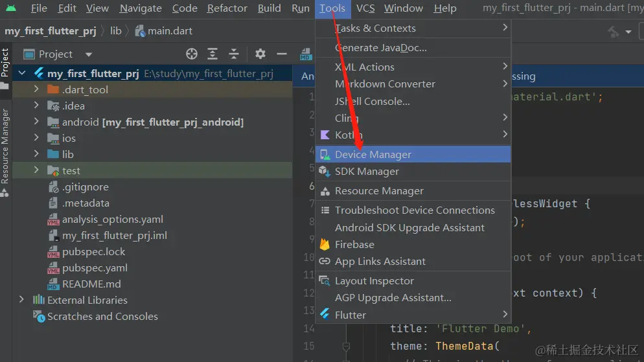
Task: Expand the .idea folder
Action: tap(36, 105)
